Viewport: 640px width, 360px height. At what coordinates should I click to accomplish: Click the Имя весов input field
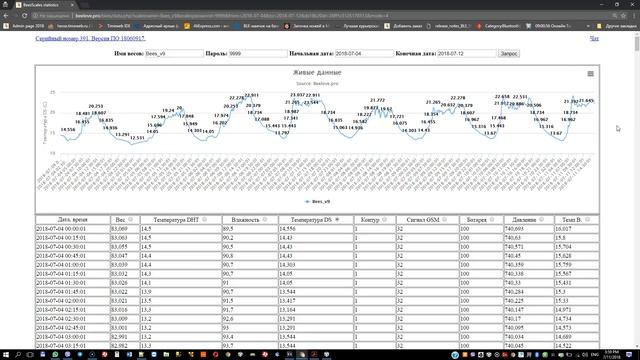pyautogui.click(x=174, y=53)
